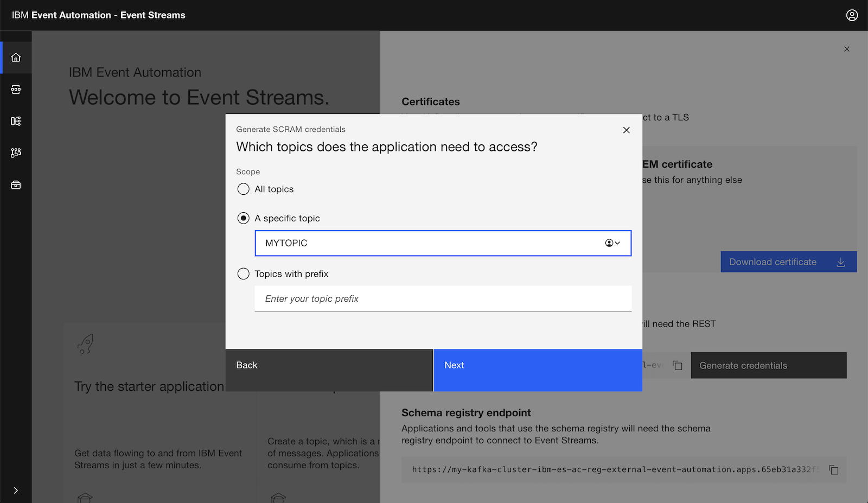The width and height of the screenshot is (868, 503).
Task: Close the side panel with X
Action: [846, 49]
